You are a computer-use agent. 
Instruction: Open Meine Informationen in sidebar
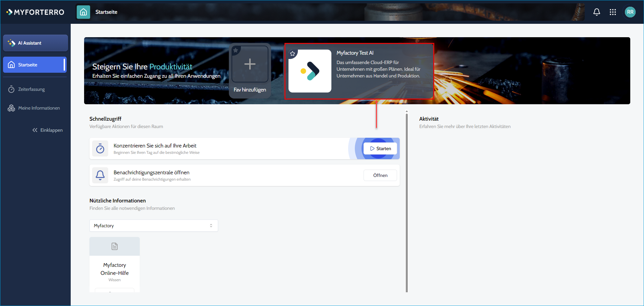coord(34,108)
